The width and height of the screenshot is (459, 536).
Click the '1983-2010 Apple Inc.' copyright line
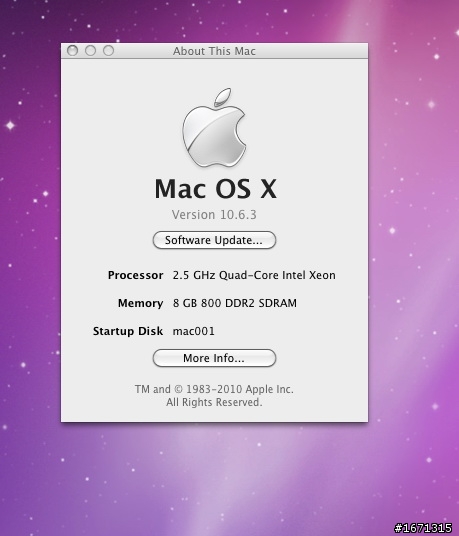click(214, 389)
